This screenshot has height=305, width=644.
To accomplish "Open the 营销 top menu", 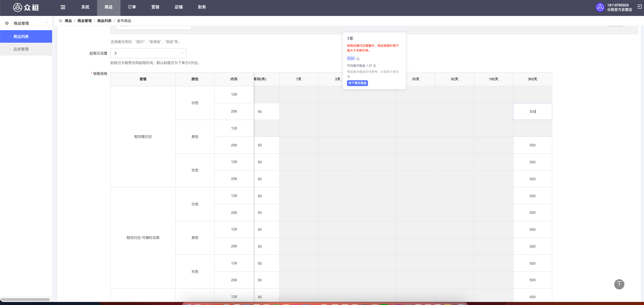I will click(155, 7).
